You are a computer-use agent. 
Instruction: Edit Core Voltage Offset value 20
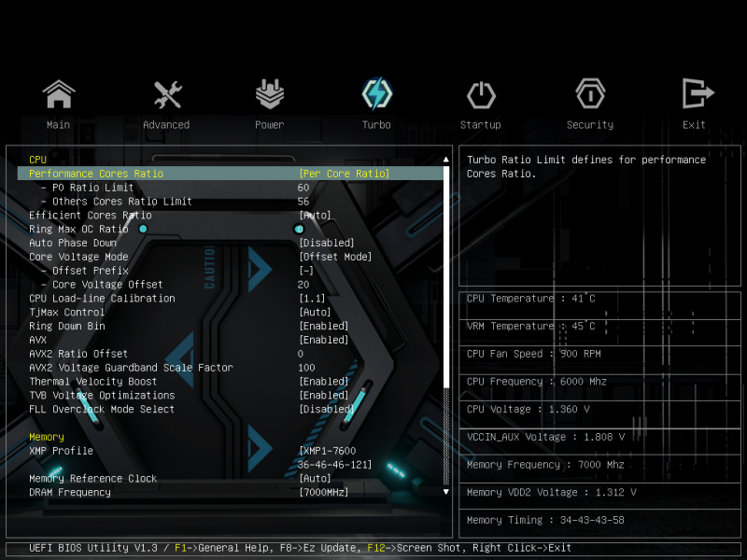303,285
